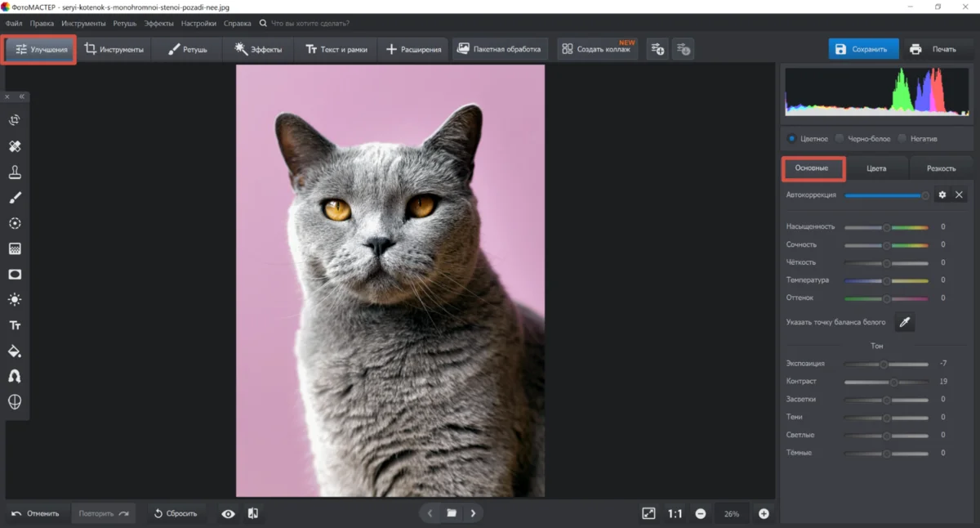Select the Черно-белое radio option
The width and height of the screenshot is (980, 528).
click(840, 139)
